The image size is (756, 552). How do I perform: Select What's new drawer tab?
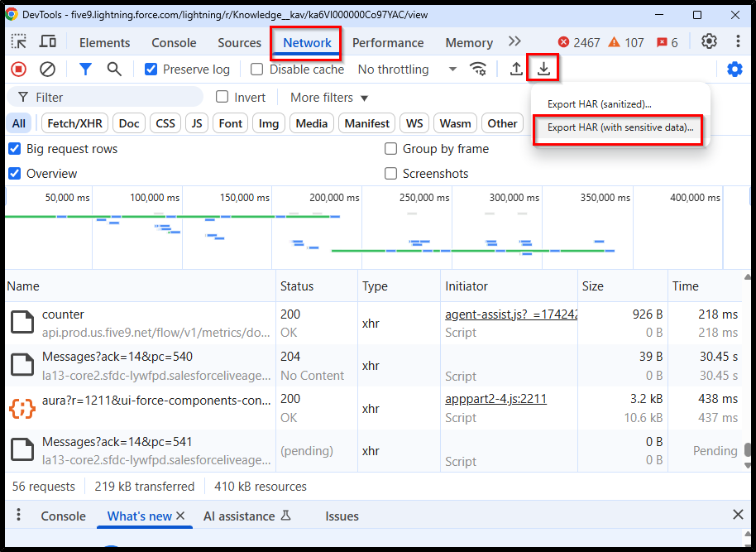coord(139,516)
